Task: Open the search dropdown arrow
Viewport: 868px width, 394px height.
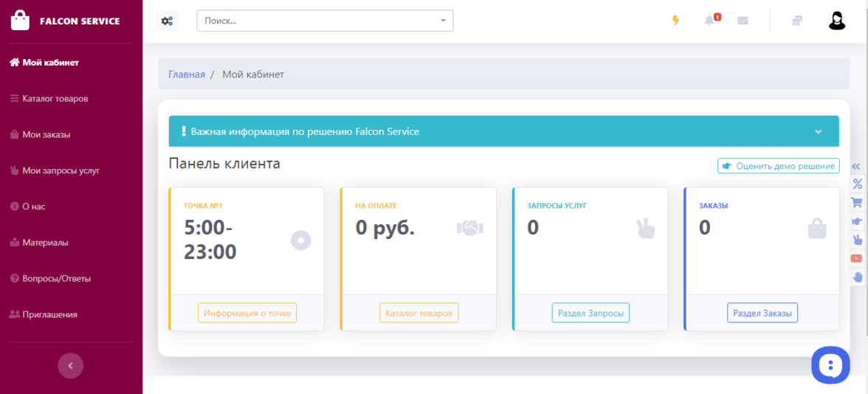Action: [x=443, y=21]
